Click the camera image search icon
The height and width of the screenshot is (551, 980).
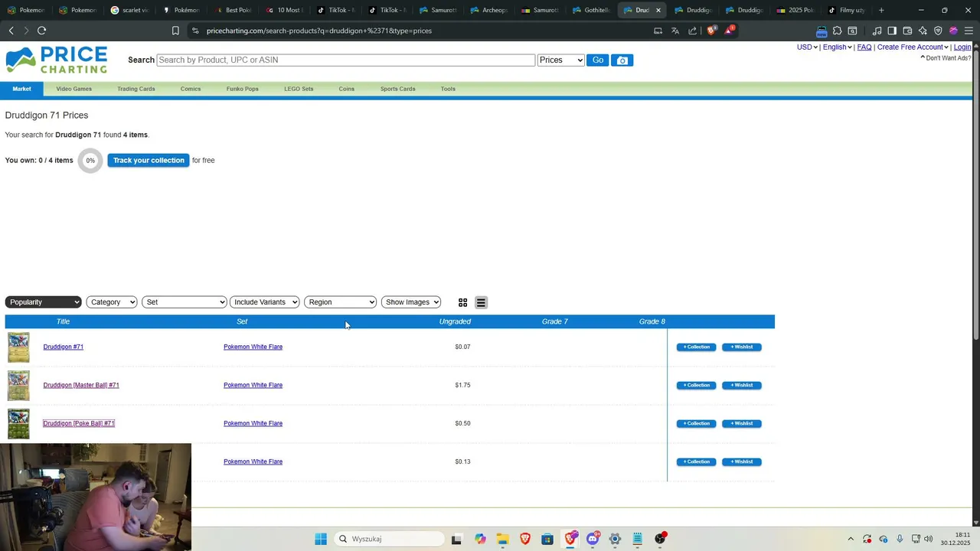(x=622, y=60)
